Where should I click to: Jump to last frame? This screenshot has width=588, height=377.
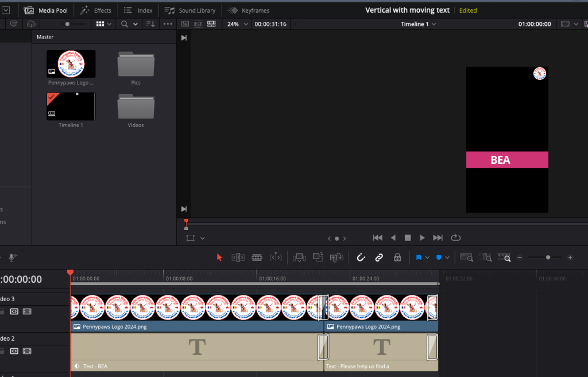438,238
